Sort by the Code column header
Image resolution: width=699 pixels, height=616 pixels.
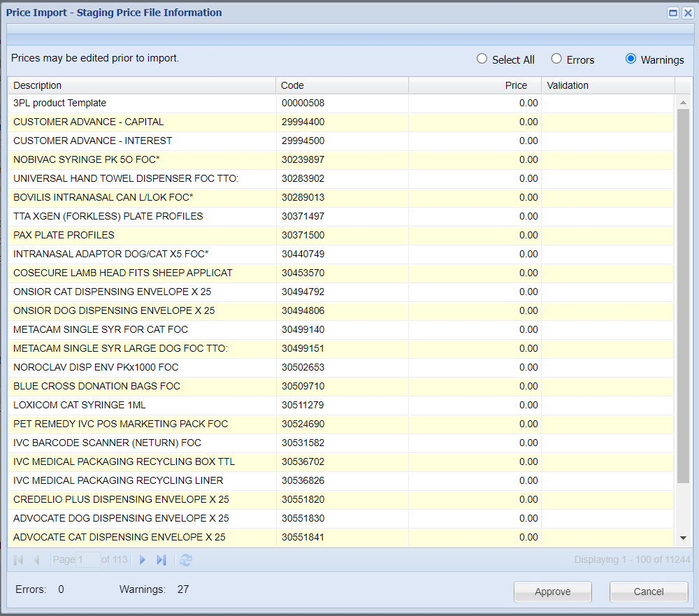[x=341, y=85]
